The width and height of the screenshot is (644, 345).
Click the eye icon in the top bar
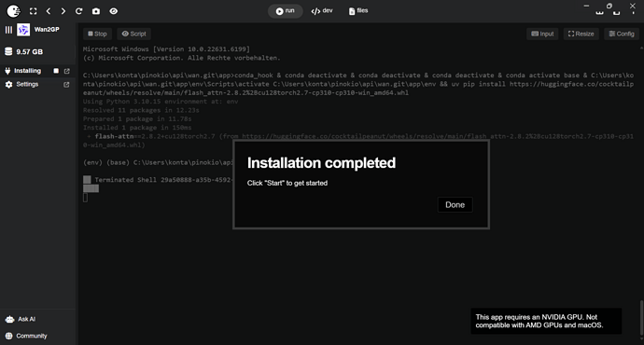pos(114,11)
